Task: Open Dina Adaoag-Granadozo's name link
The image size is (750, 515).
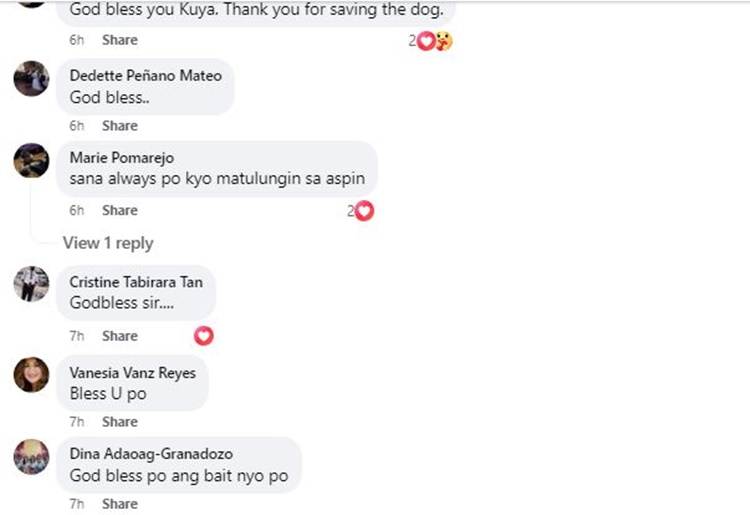Action: [151, 454]
